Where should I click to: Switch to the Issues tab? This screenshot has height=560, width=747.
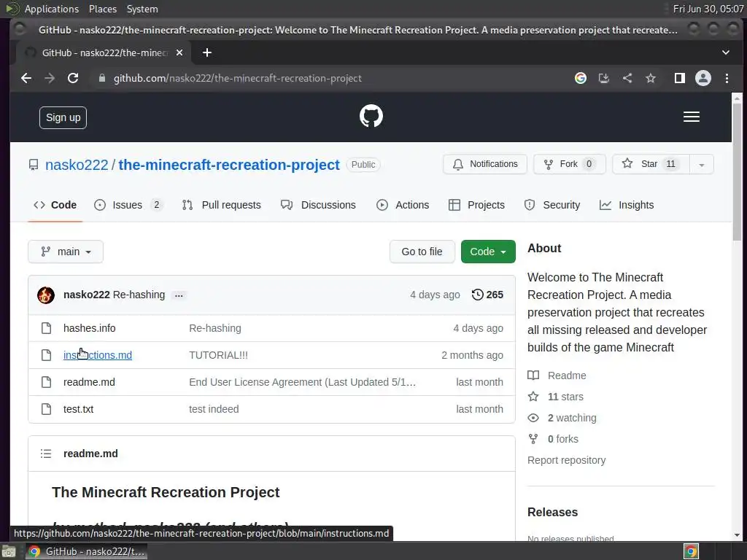click(x=128, y=205)
